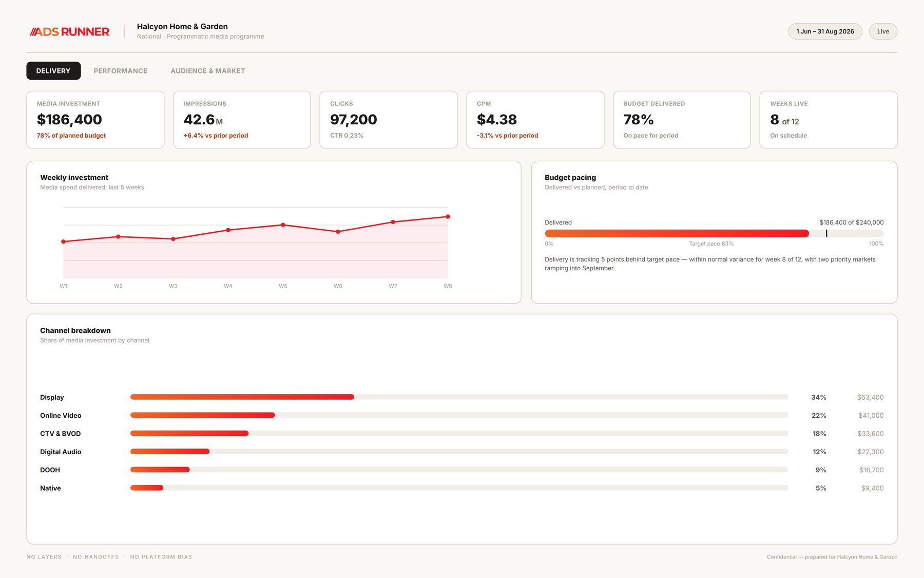Click the '-3.1% vs prior period' text

coord(508,136)
